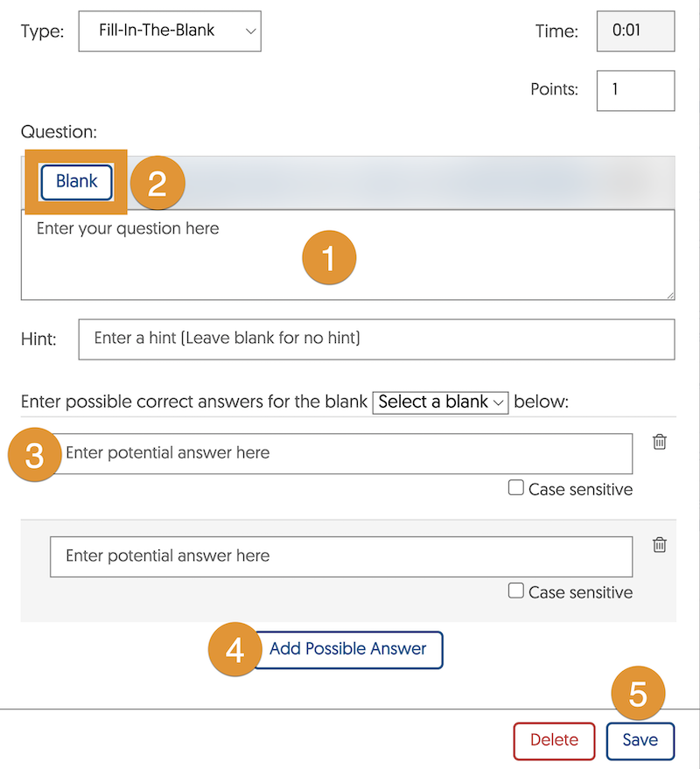Open the Fill-In-The-Blank type dropdown
The width and height of the screenshot is (700, 769).
170,31
